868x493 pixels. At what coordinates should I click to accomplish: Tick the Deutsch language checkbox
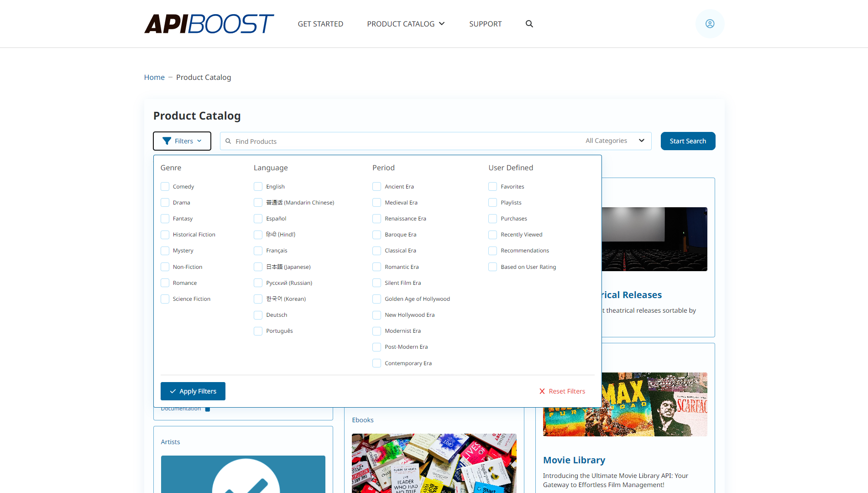(x=258, y=315)
